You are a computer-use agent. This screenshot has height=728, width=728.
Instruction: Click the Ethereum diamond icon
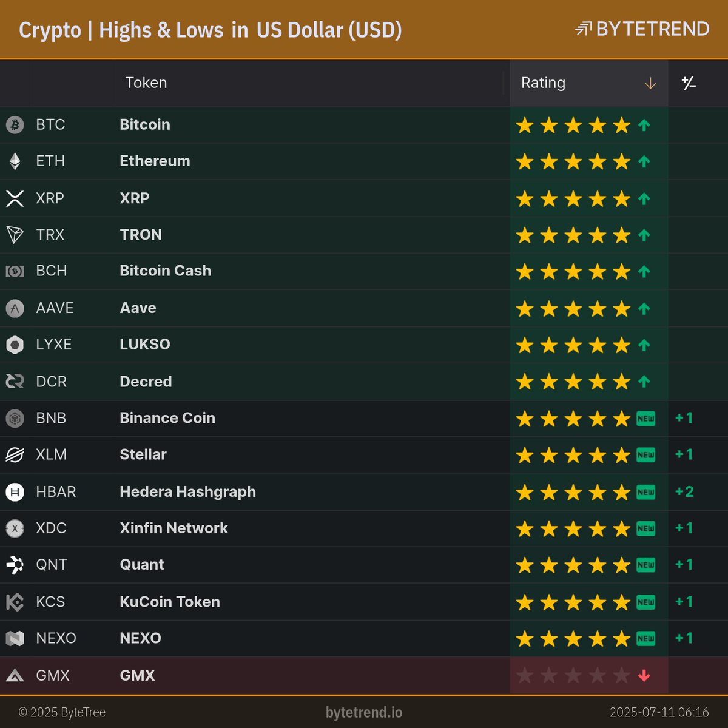click(x=15, y=161)
